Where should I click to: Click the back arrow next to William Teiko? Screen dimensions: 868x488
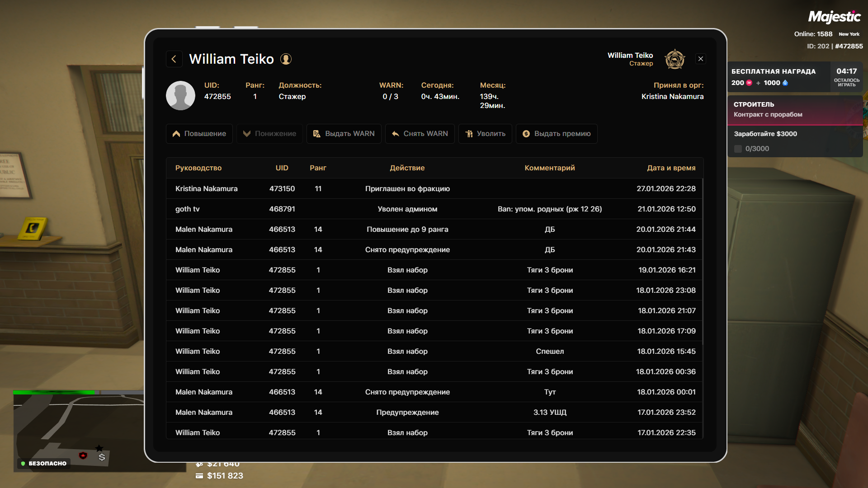(174, 59)
